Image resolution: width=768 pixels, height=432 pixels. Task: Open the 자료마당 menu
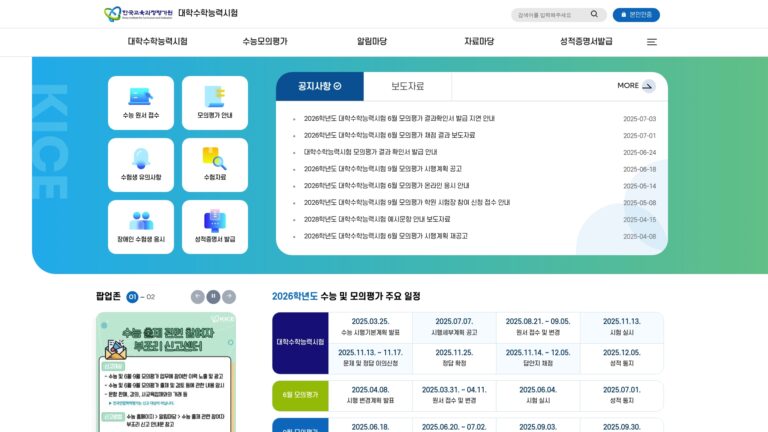click(x=479, y=42)
